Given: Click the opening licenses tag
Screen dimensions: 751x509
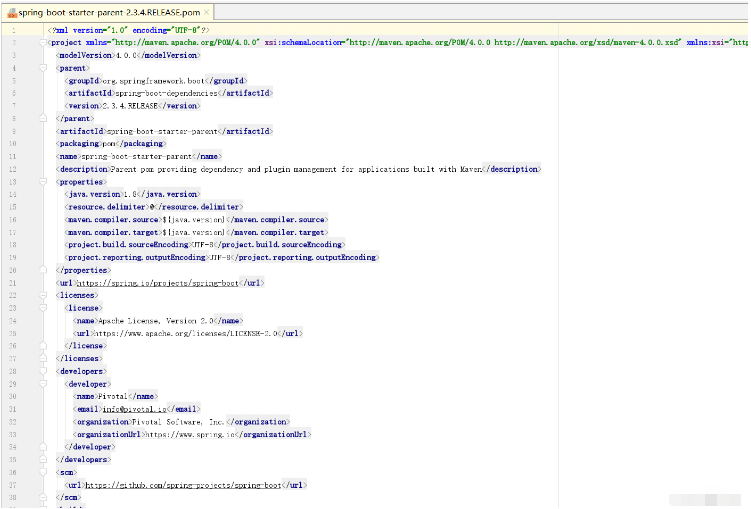Looking at the screenshot, I should point(77,295).
